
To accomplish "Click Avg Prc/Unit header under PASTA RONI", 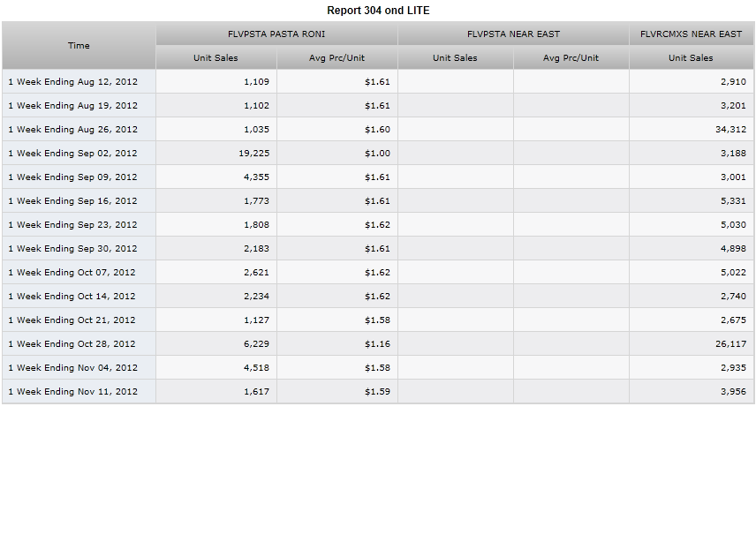I will (x=337, y=58).
